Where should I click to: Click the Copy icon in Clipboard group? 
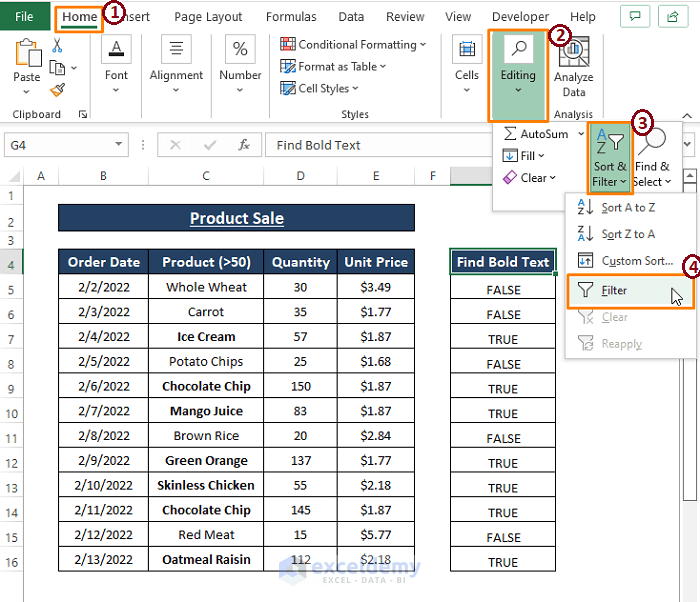[57, 68]
